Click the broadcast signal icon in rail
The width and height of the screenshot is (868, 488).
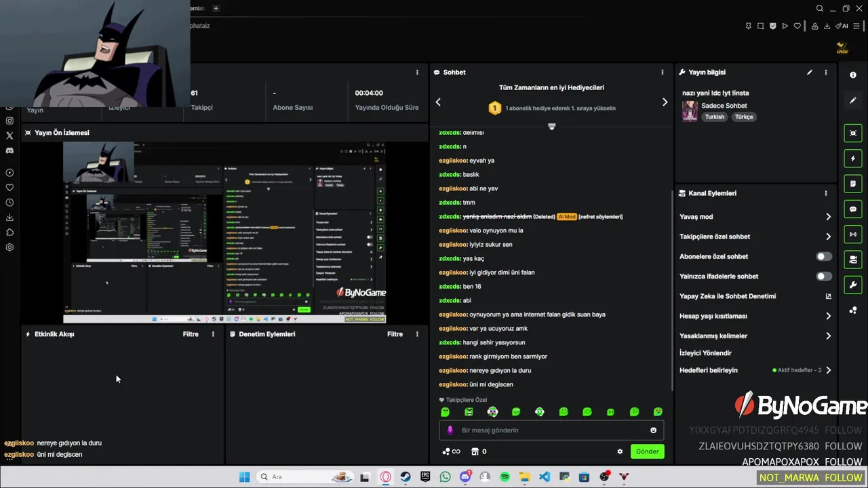853,235
